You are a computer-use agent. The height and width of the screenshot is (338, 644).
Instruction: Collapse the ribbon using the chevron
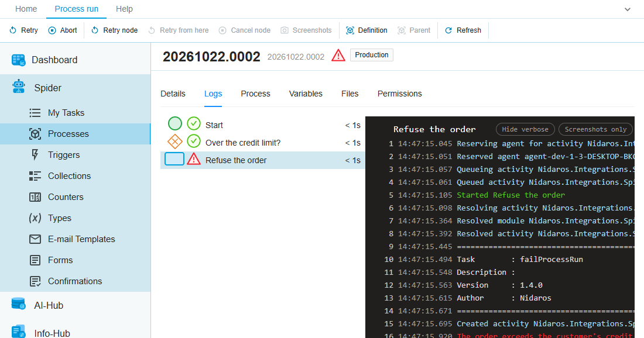pyautogui.click(x=627, y=9)
